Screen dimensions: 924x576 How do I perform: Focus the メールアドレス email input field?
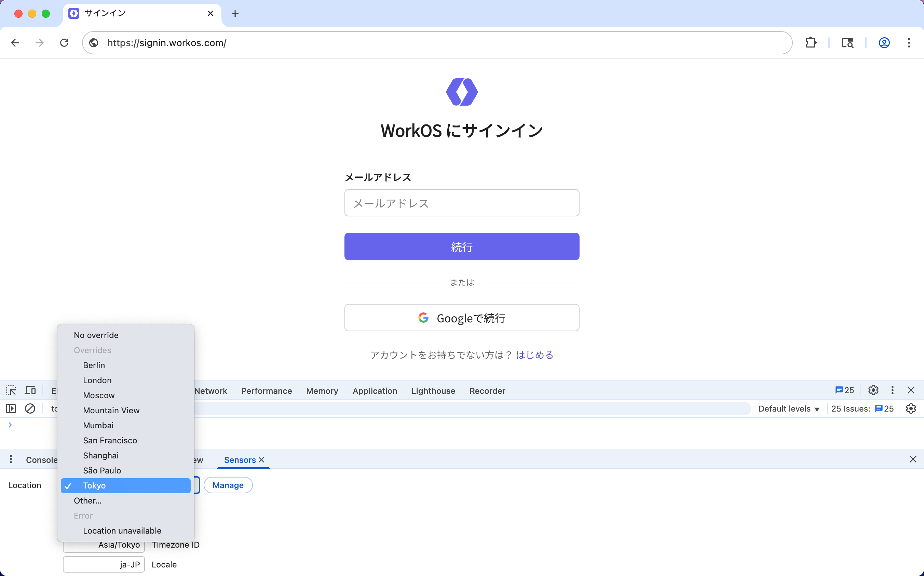461,203
